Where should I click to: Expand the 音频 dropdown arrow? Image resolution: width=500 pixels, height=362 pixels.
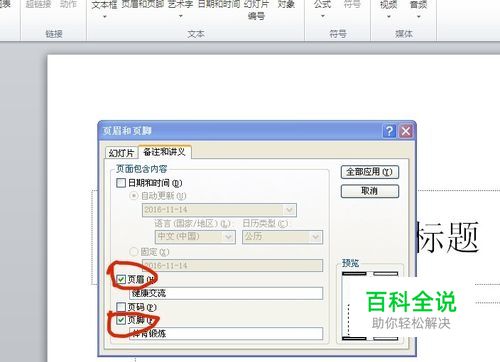coord(418,16)
